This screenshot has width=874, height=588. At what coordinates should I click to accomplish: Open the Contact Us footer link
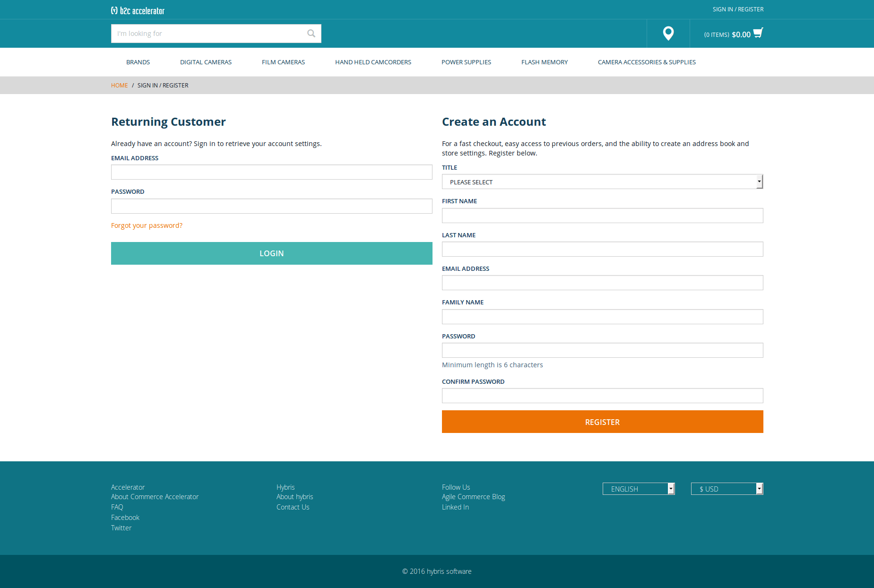coord(293,507)
